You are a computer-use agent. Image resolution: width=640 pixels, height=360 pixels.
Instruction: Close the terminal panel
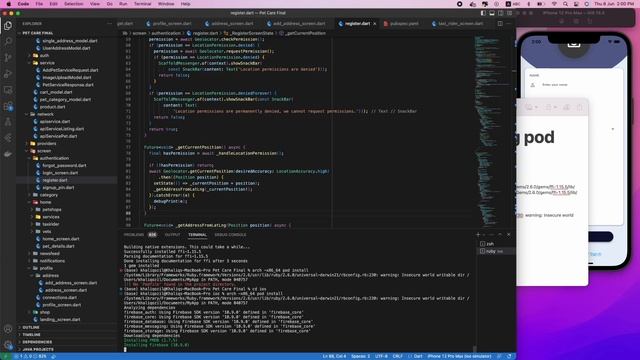tap(509, 235)
